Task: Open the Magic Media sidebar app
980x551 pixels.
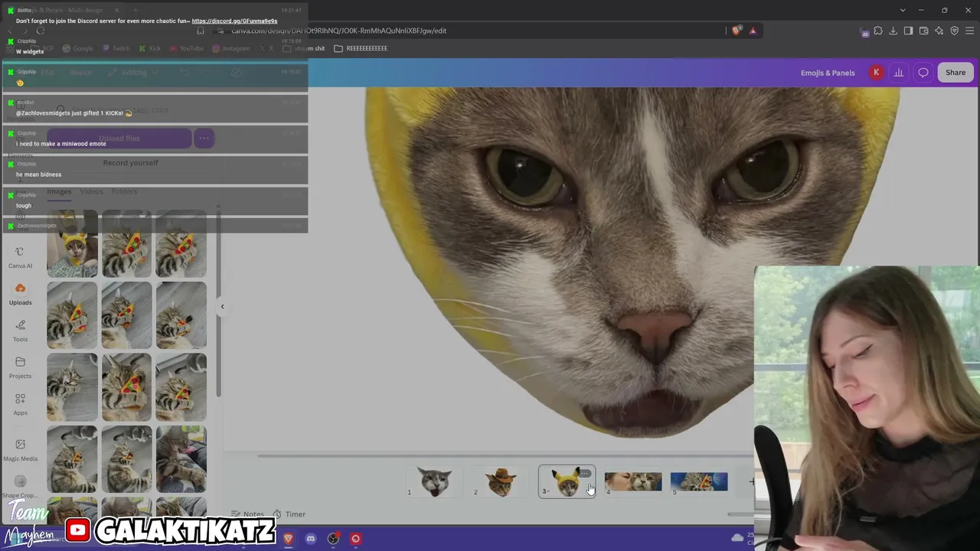Action: (20, 449)
